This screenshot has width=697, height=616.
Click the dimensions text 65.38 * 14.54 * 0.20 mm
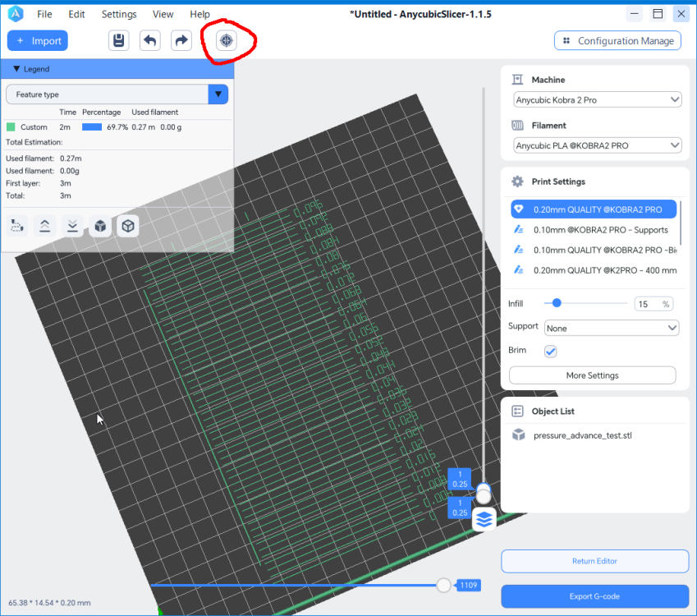(49, 603)
